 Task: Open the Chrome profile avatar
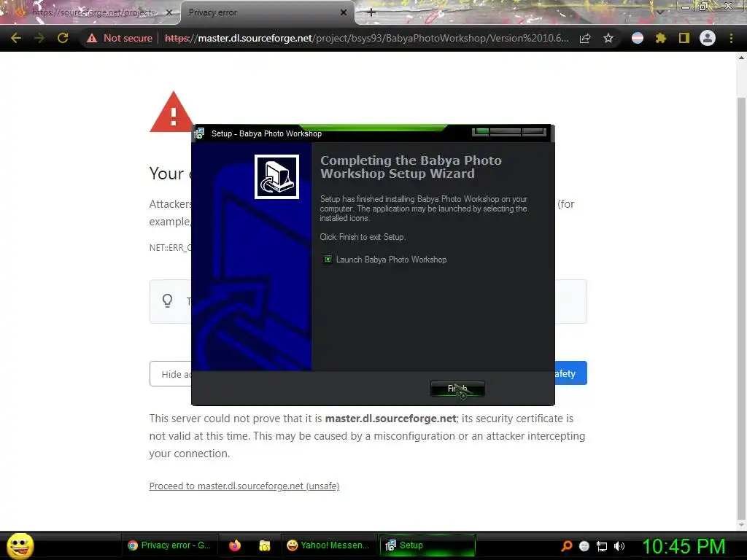click(708, 38)
